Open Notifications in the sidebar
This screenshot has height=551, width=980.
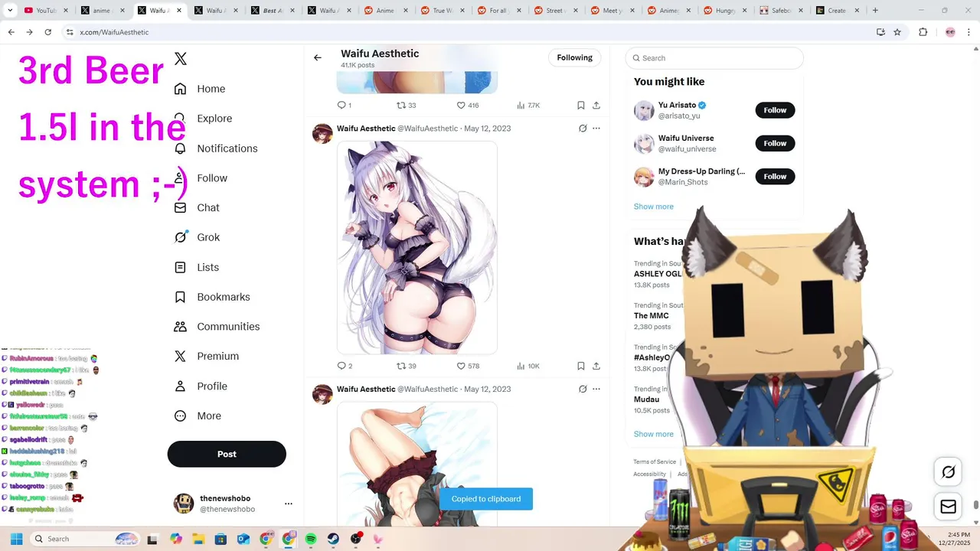(216, 148)
